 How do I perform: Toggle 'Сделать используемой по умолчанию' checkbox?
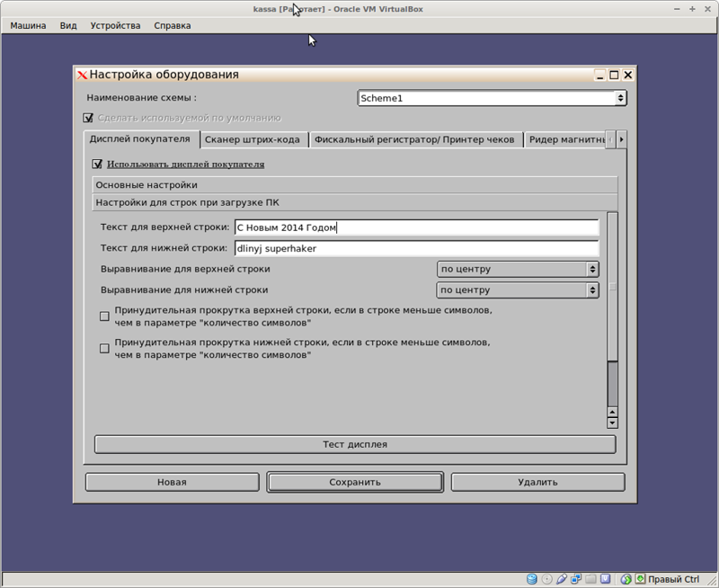click(x=88, y=118)
